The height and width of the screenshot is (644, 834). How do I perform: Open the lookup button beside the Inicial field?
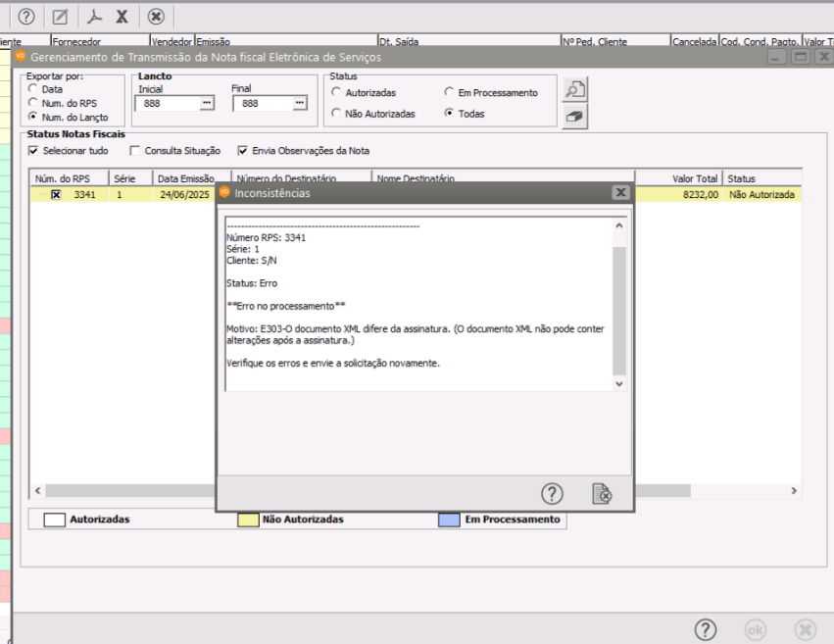click(206, 103)
